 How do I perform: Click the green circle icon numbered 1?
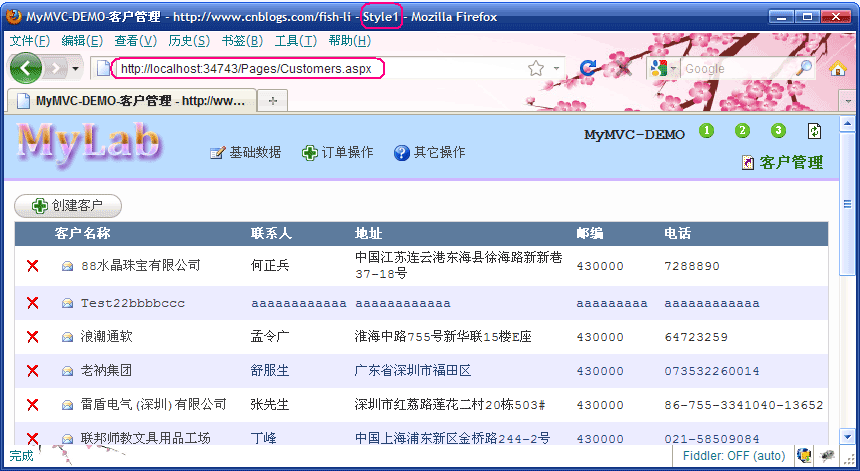coord(707,131)
